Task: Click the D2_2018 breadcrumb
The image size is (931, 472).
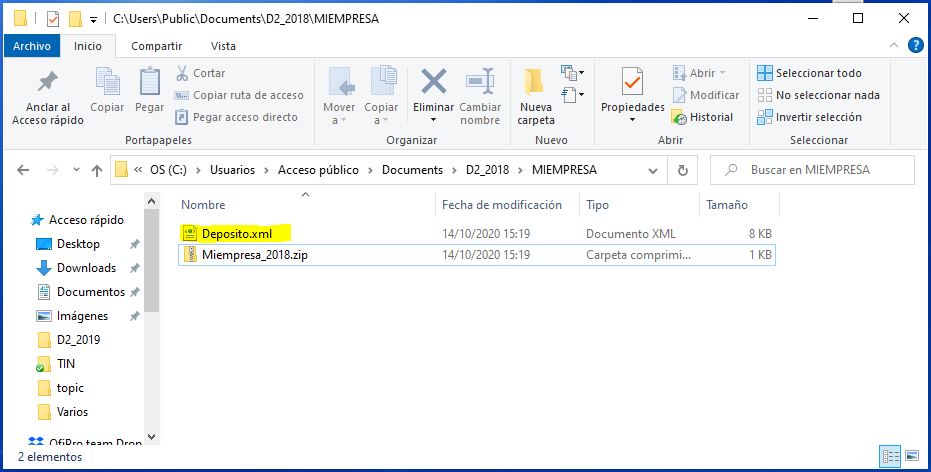Action: [x=487, y=170]
